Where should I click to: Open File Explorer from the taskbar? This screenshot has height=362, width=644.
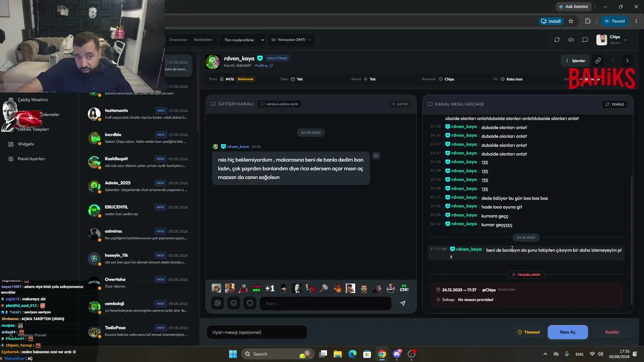[338, 354]
